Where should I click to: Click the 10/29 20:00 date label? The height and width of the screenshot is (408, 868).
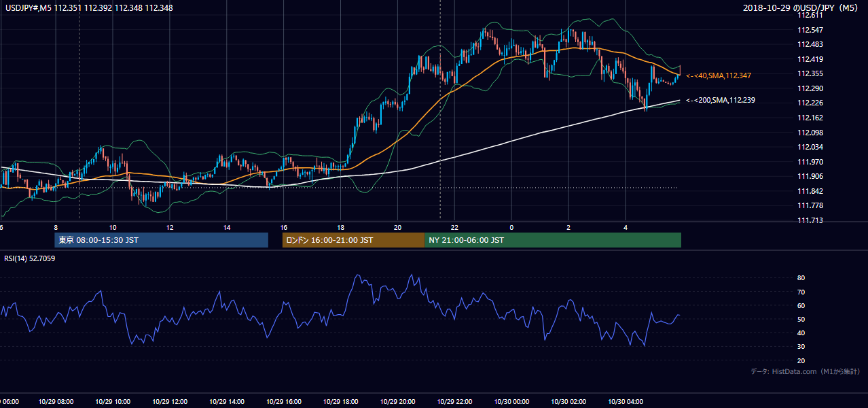398,402
